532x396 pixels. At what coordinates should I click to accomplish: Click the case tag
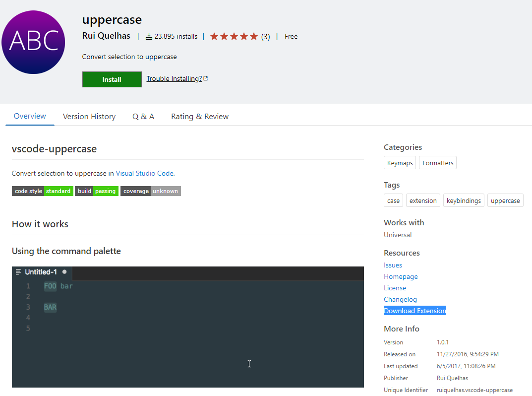click(x=393, y=200)
